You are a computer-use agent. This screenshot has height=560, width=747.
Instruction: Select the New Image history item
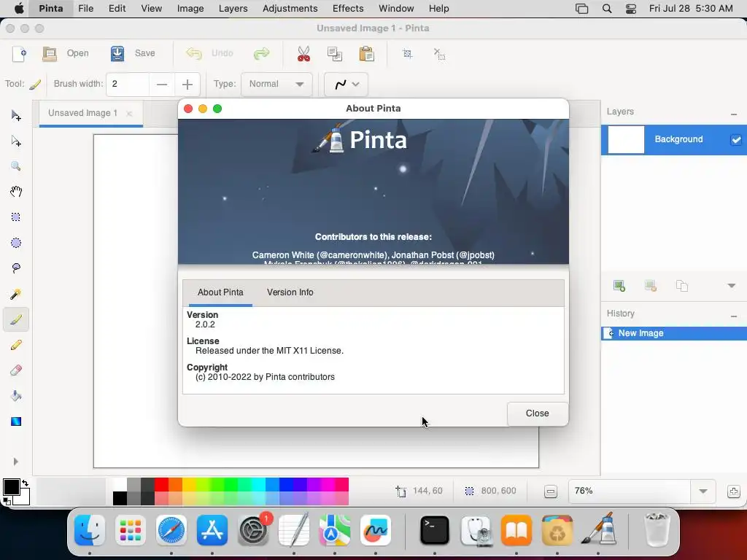click(x=673, y=333)
